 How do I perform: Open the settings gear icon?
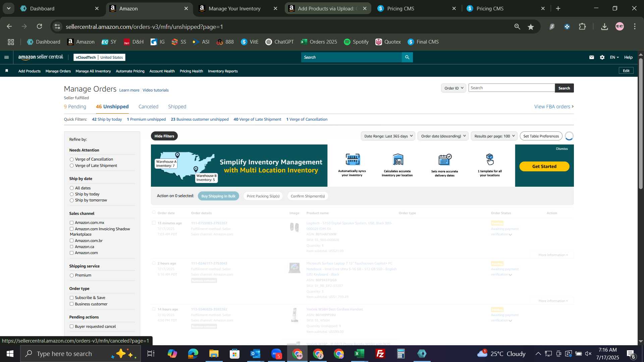pos(602,57)
